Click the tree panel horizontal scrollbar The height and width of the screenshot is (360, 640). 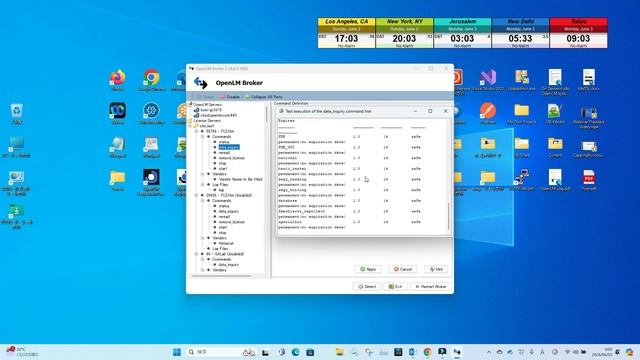pos(221,276)
